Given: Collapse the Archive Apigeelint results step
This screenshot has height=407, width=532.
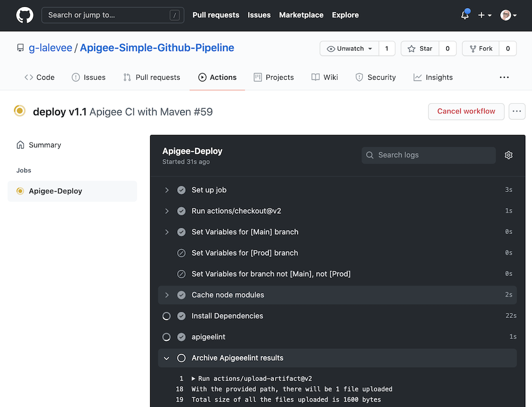Looking at the screenshot, I should (x=167, y=358).
